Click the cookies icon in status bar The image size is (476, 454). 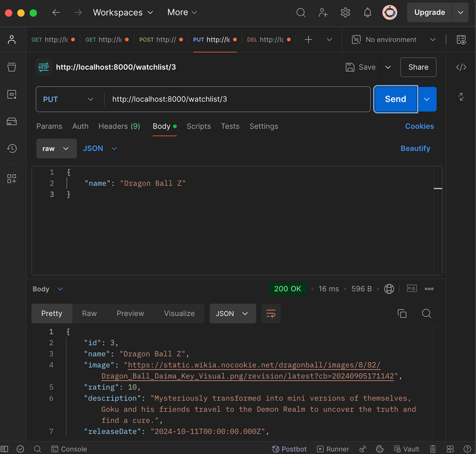(380, 449)
